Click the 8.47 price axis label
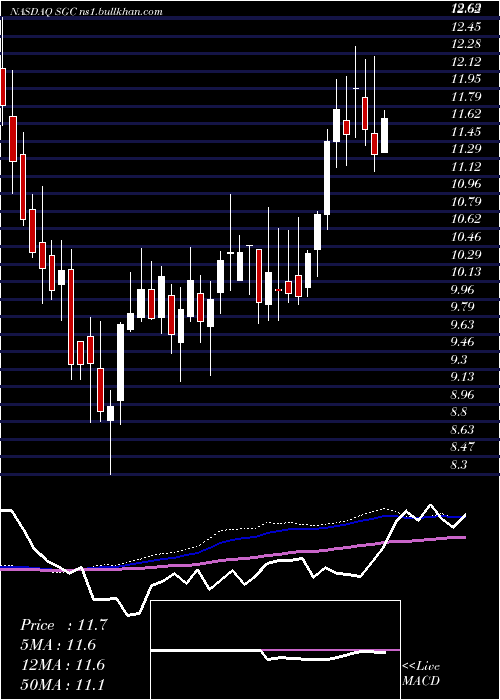This screenshot has width=500, height=700. [462, 446]
